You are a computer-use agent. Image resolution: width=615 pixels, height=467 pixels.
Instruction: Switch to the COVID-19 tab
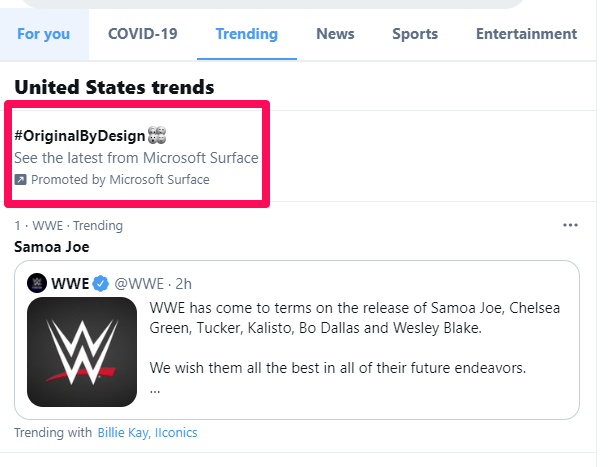point(143,34)
